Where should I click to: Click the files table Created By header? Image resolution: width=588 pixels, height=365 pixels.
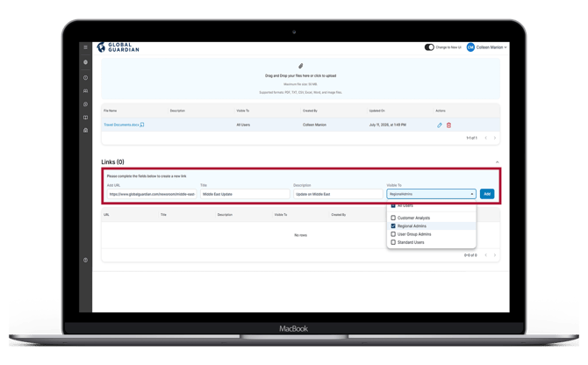(x=310, y=111)
